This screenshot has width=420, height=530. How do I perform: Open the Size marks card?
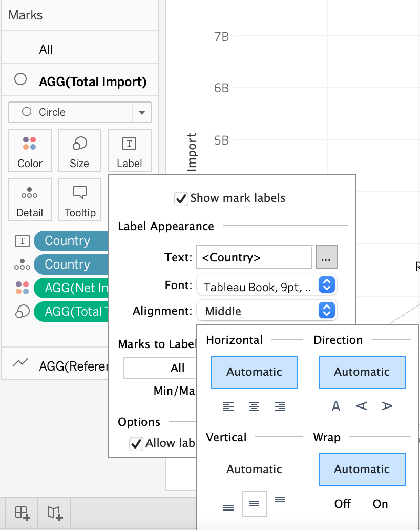pos(79,150)
